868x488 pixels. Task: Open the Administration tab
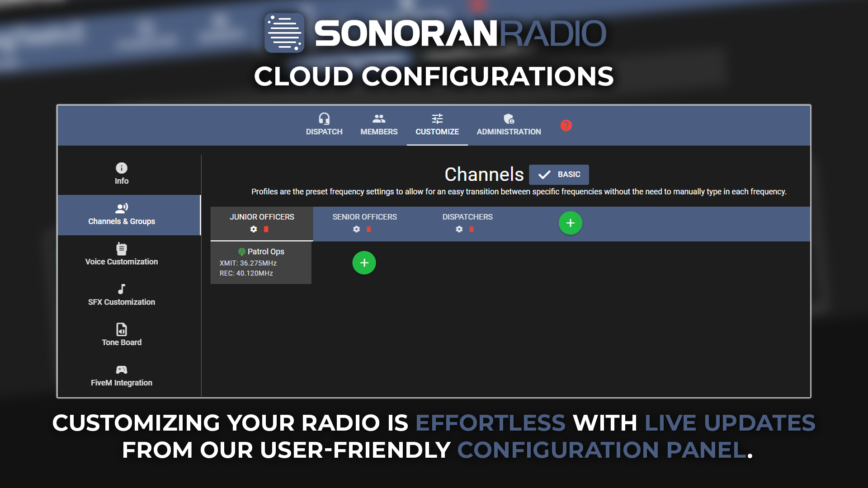[x=509, y=125]
